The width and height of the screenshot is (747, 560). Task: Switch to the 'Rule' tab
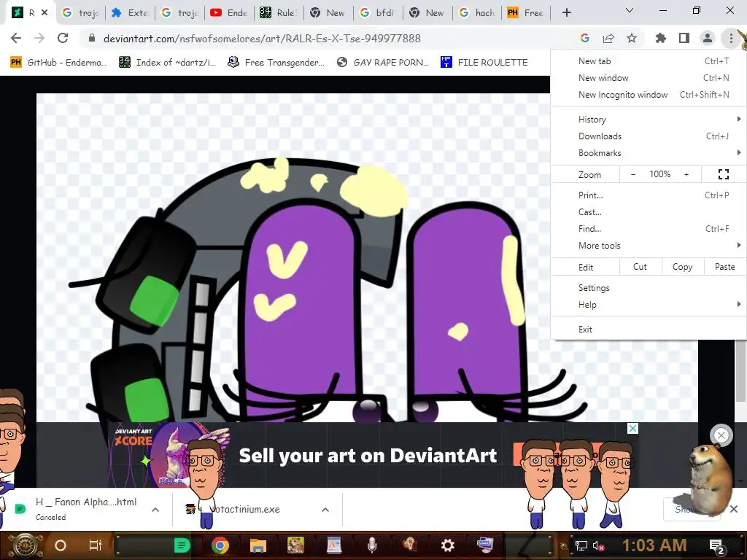279,13
